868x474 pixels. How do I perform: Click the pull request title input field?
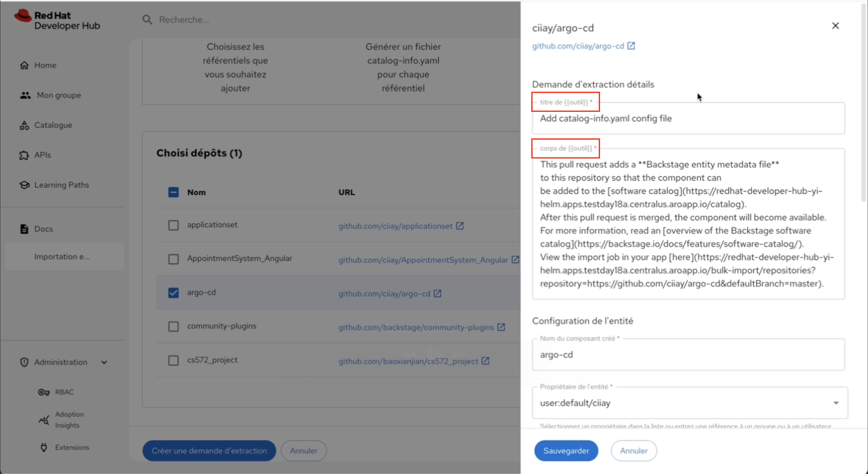687,119
